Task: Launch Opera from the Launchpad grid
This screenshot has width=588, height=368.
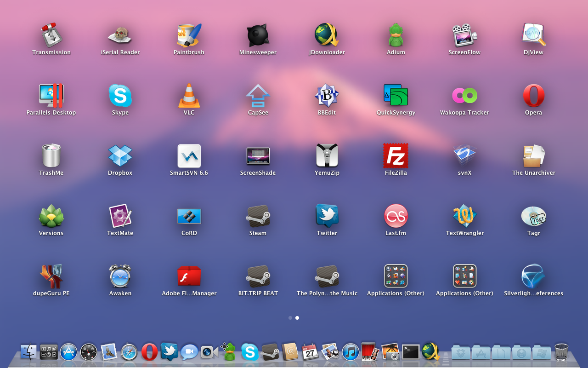Action: click(534, 96)
